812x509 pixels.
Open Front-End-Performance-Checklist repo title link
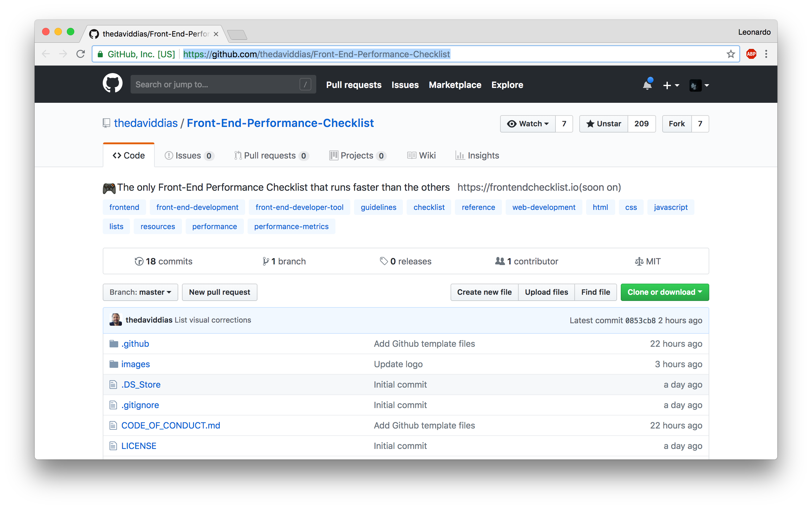[x=280, y=123]
